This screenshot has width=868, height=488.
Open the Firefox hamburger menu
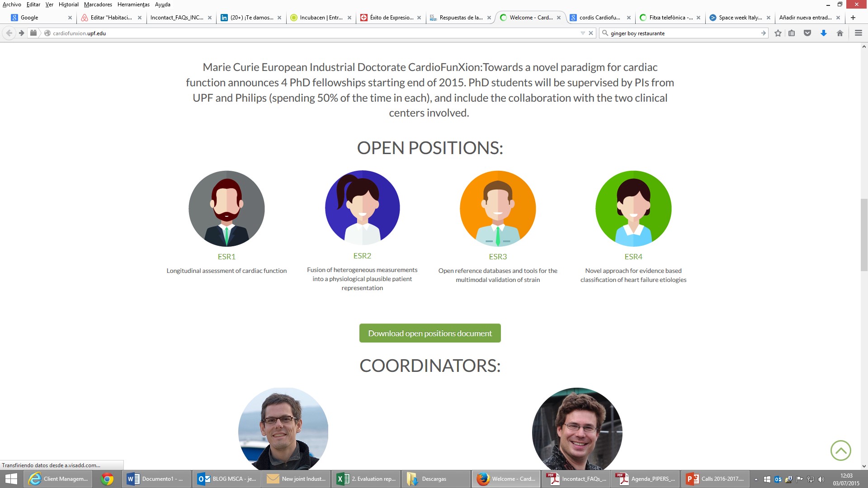859,33
